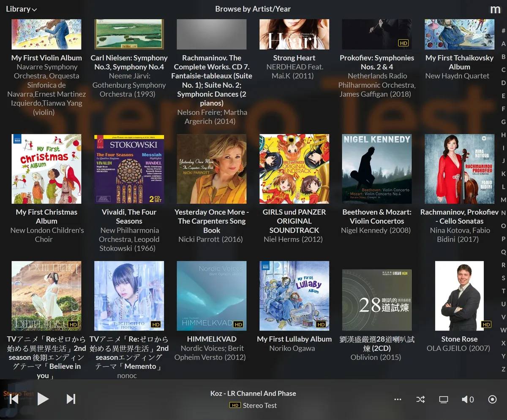
Task: Click 'Koz - LR Channel And Phase' track title
Action: (x=253, y=393)
